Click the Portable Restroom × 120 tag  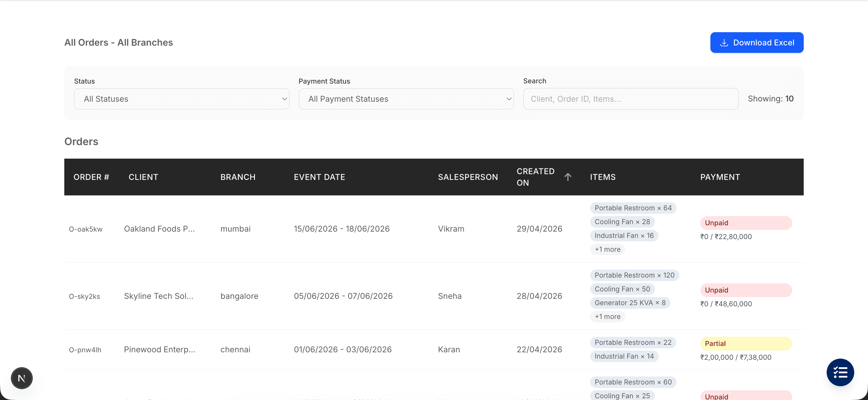click(634, 275)
